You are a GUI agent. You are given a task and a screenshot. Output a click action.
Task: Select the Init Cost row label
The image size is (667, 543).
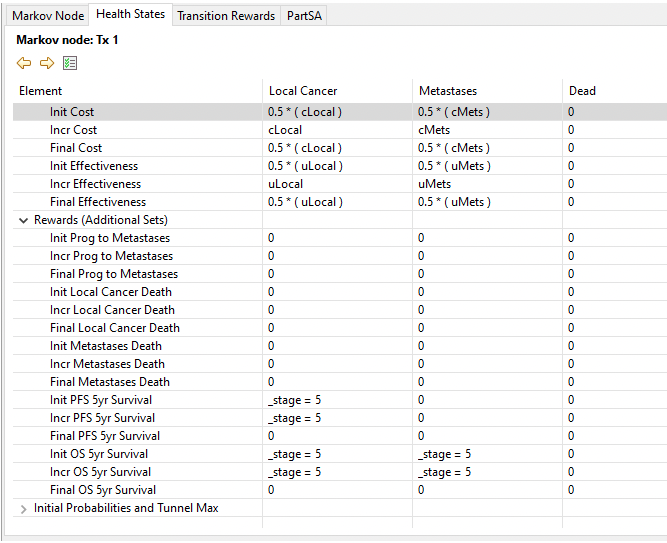[x=71, y=112]
